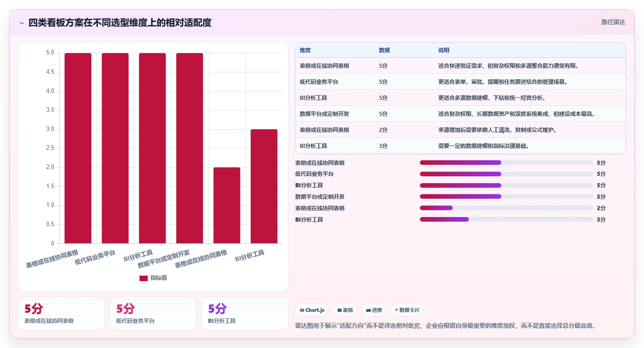Click the 数据平台或定制开发 x-axis label

(164, 259)
